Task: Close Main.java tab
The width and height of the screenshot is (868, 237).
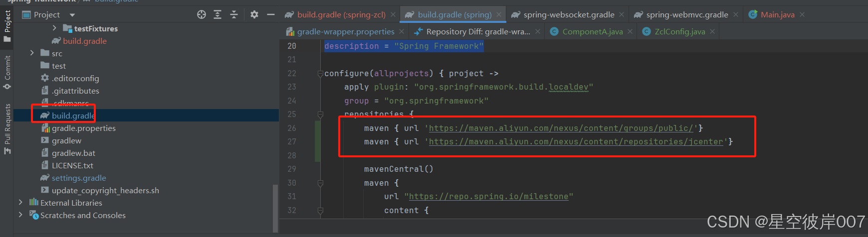Action: coord(802,14)
